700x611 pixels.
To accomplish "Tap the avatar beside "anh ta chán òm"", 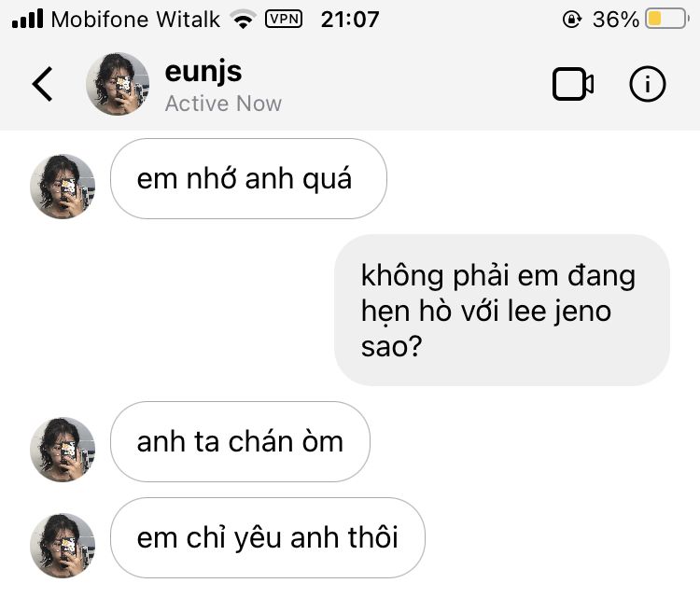I will pyautogui.click(x=63, y=450).
